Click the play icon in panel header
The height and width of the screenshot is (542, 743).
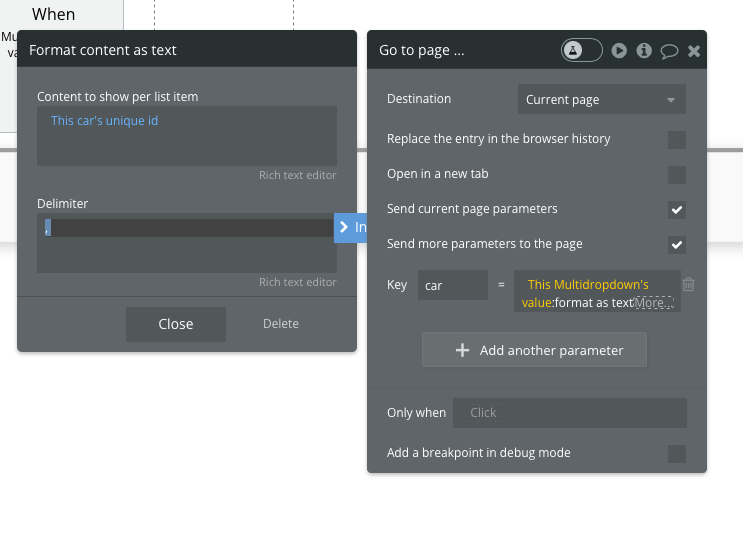point(620,50)
